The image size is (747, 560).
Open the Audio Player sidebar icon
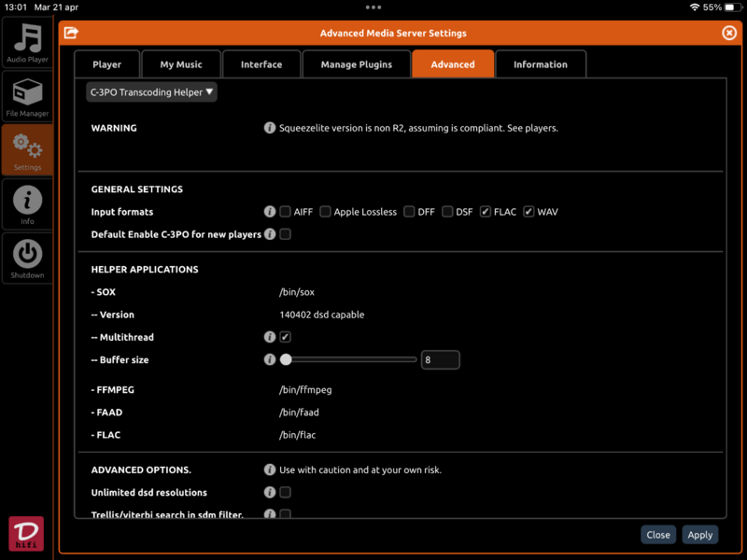pos(27,42)
